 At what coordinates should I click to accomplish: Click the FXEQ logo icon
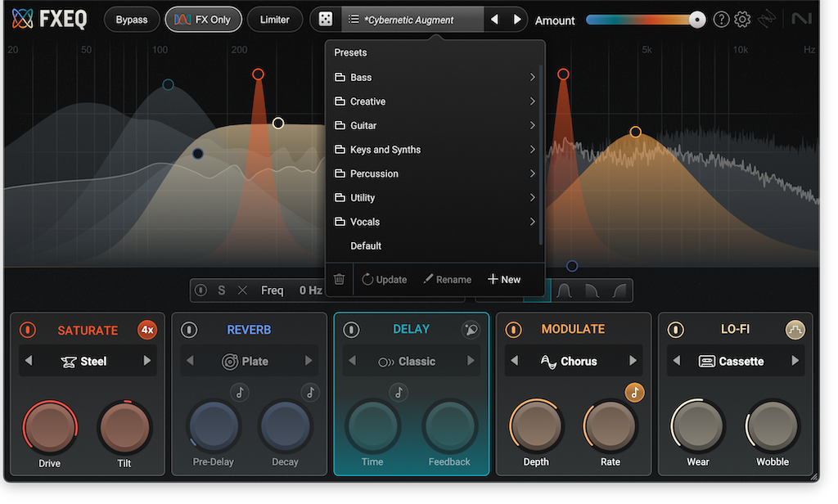[22, 19]
